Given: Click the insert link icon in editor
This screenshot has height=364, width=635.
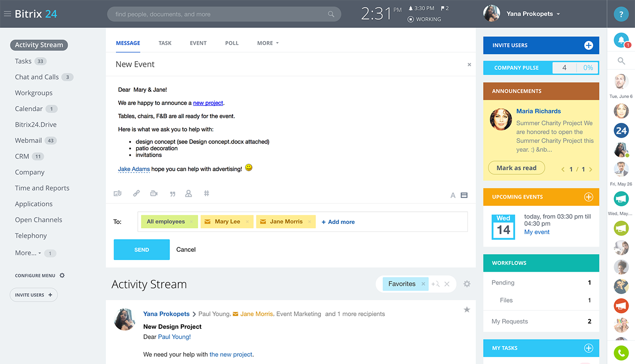Looking at the screenshot, I should click(x=136, y=194).
